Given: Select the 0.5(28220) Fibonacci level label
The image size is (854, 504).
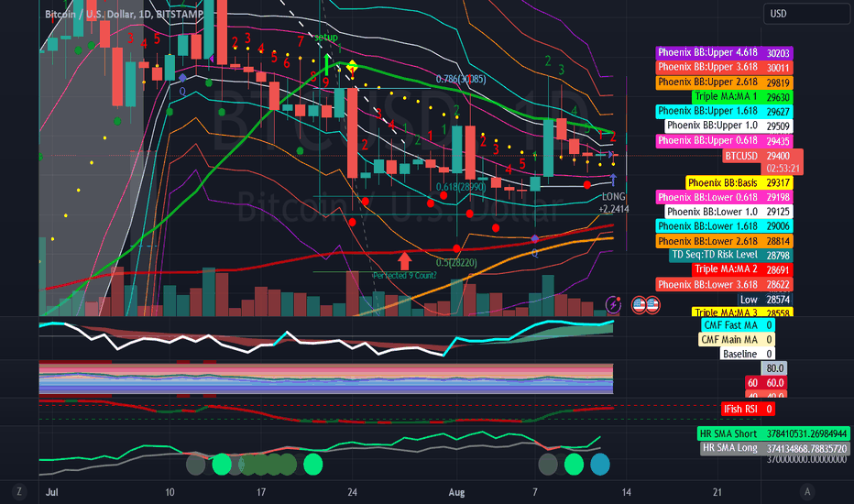Looking at the screenshot, I should point(456,263).
